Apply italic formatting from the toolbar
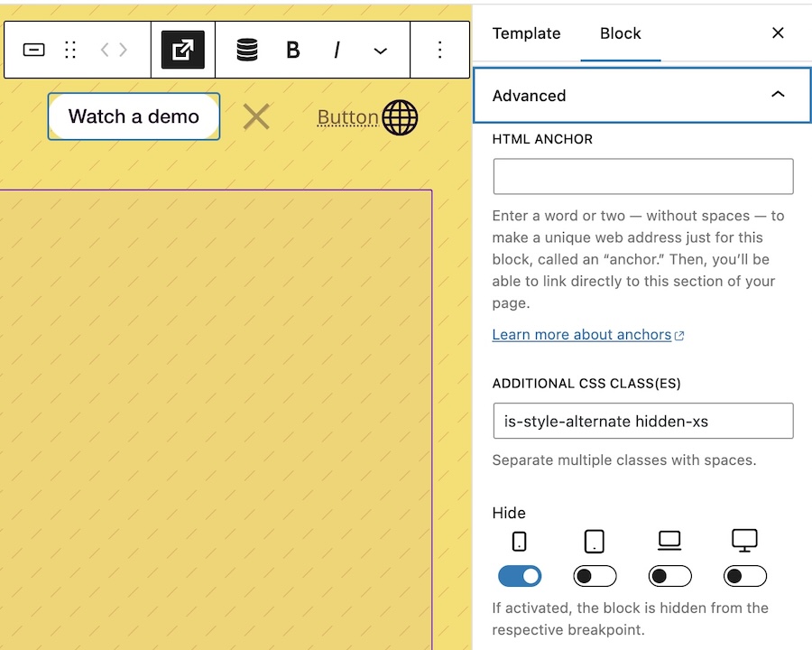 336,50
